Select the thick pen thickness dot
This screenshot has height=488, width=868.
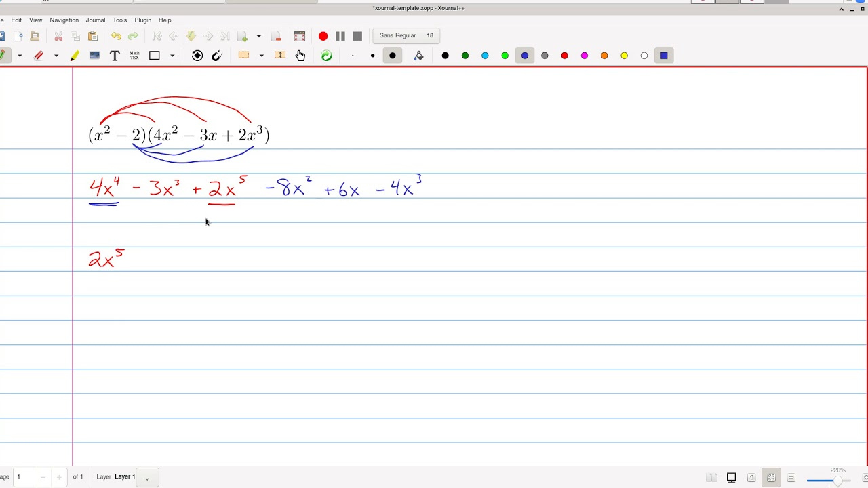click(x=393, y=56)
